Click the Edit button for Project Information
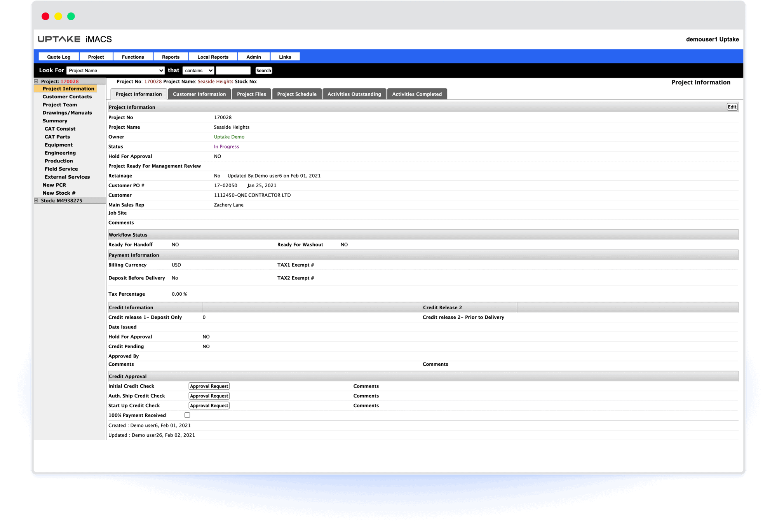The width and height of the screenshot is (777, 532). click(732, 107)
